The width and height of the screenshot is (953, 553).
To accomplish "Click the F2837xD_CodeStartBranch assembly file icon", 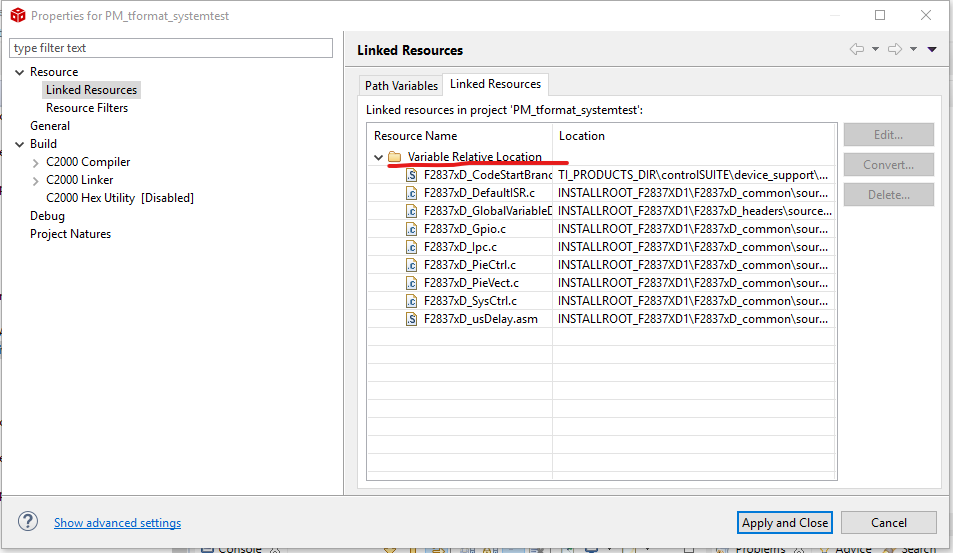I will (x=411, y=175).
